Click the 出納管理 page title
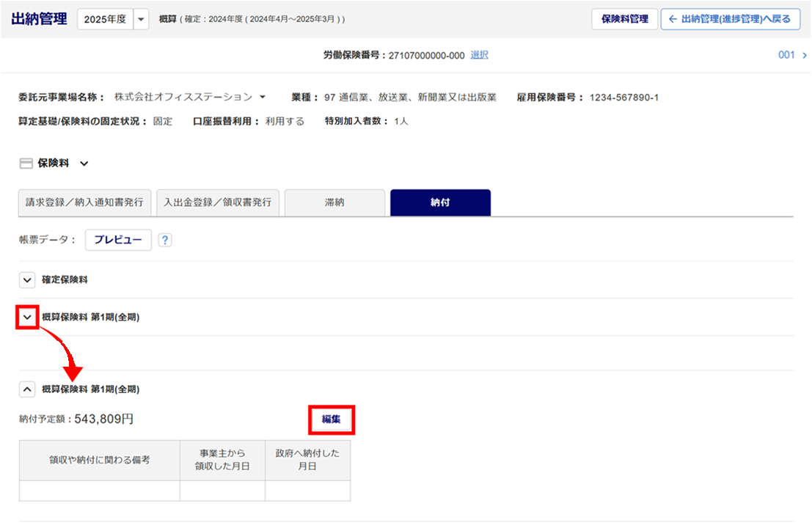Screen dimensions: 812x528 (40, 19)
